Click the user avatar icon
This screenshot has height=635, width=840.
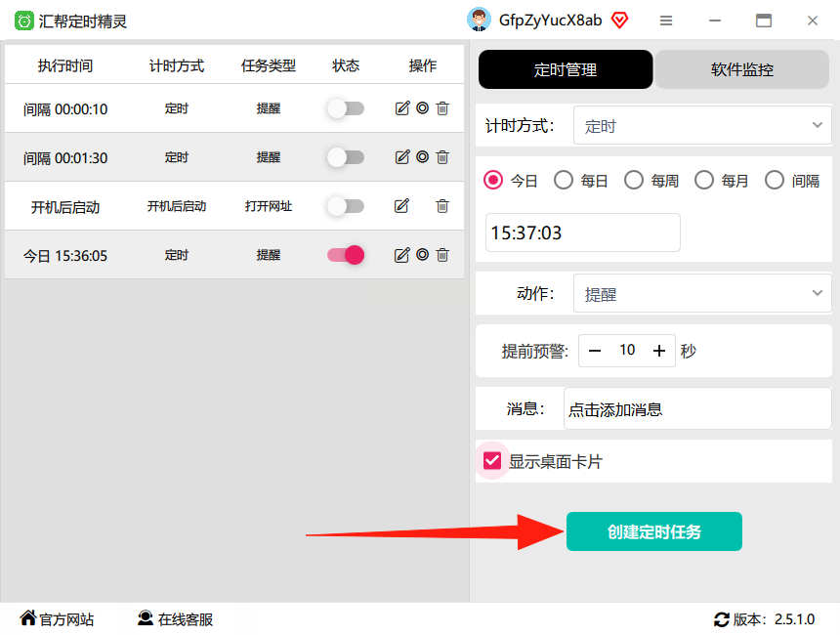point(479,20)
